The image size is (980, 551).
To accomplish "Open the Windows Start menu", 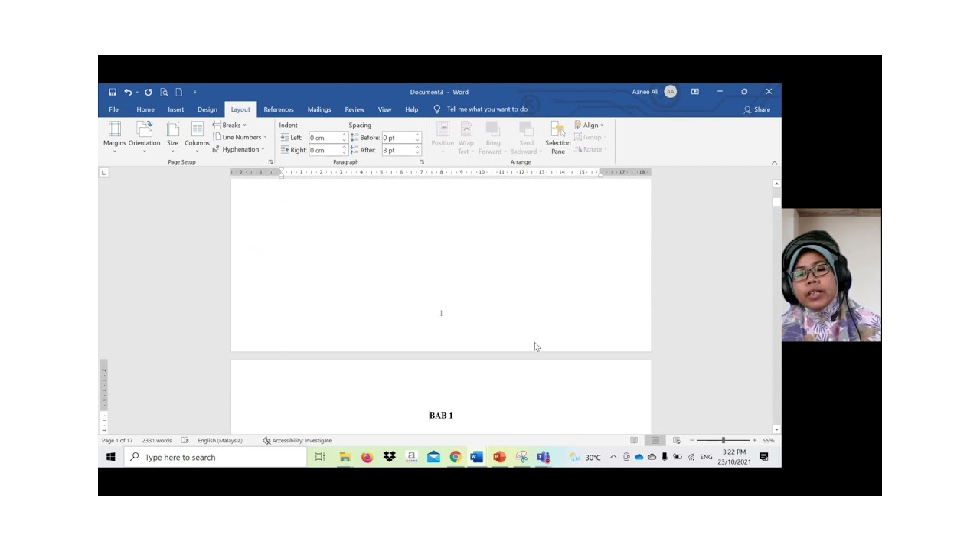I will tap(111, 457).
